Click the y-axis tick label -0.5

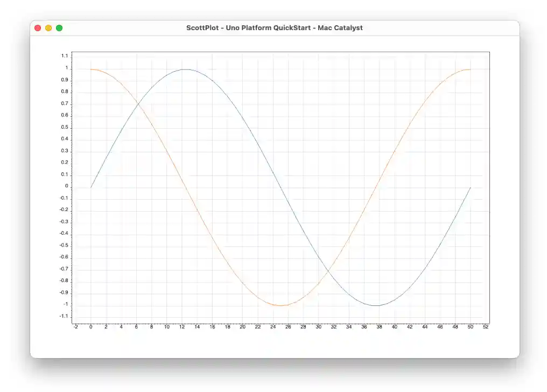(64, 245)
